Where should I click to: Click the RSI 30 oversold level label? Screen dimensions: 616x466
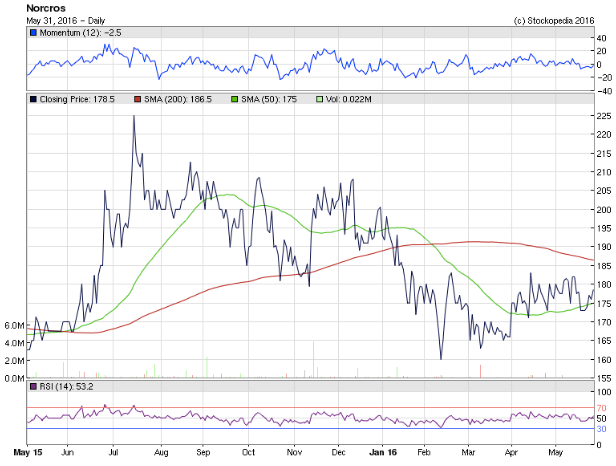tap(601, 429)
